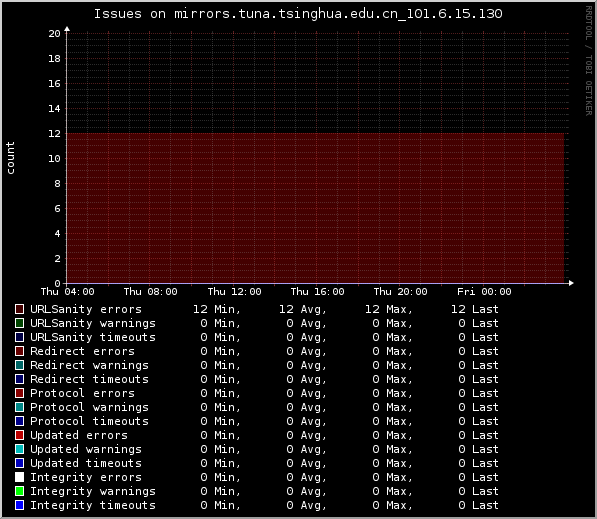Click the URLSanity timeouts legend swatch
This screenshot has width=597, height=519.
point(19,337)
